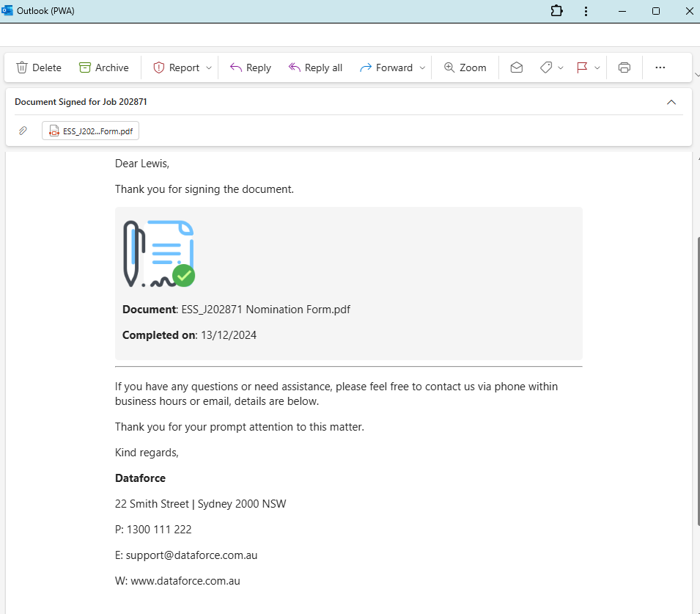Delete the current email
This screenshot has height=614, width=700.
[x=38, y=67]
